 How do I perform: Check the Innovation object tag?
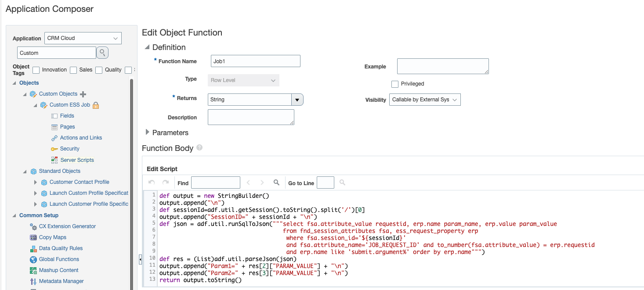(x=36, y=70)
